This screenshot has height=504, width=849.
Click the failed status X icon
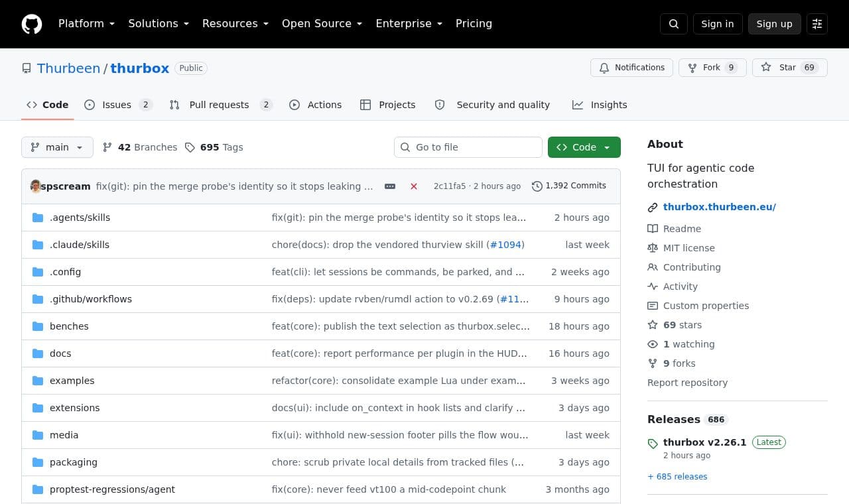click(x=414, y=186)
